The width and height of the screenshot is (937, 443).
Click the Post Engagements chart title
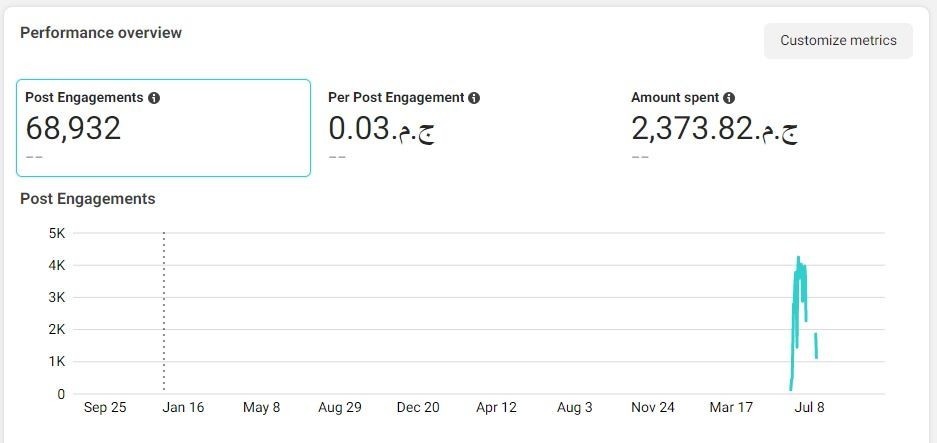pos(88,199)
